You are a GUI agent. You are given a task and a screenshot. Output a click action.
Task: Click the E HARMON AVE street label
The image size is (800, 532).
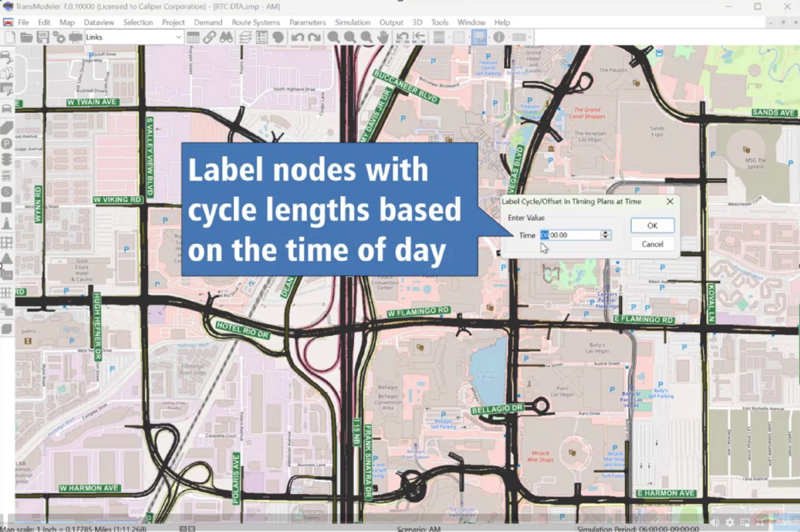pos(666,493)
